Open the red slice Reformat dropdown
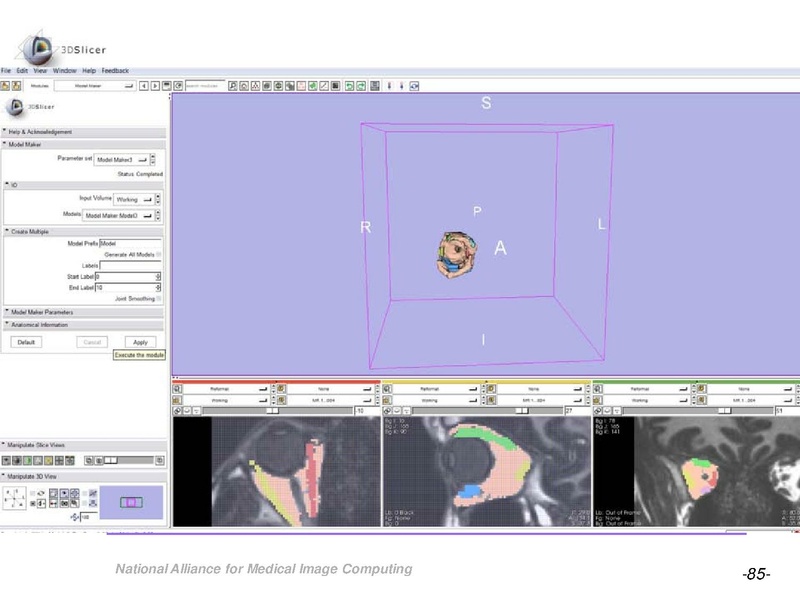800x600 pixels. 226,389
